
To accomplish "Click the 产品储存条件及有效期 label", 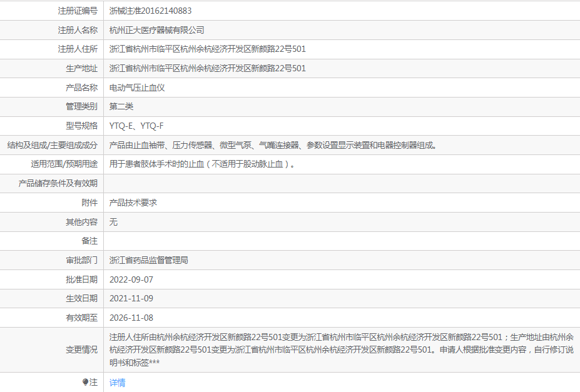I will coord(58,183).
